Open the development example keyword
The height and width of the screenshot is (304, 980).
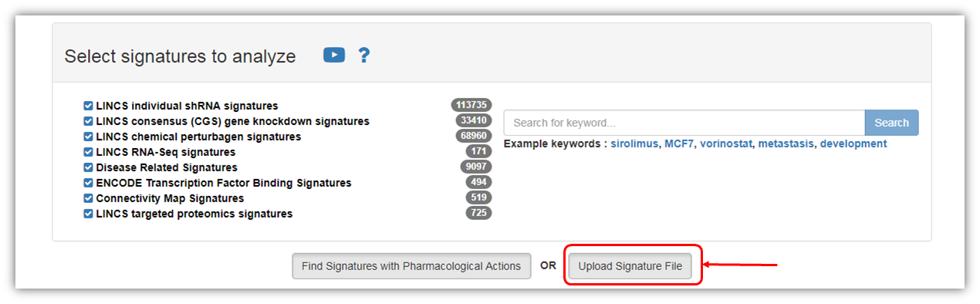click(853, 144)
